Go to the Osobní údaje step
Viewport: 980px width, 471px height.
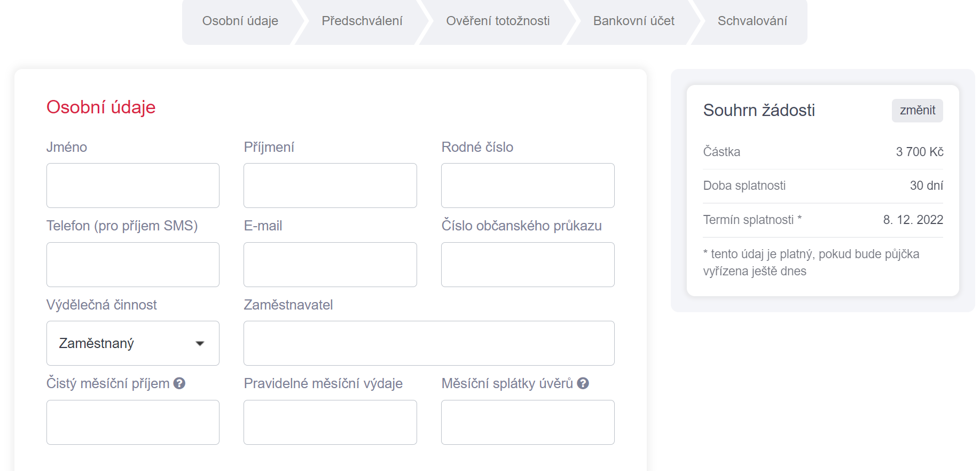tap(240, 21)
